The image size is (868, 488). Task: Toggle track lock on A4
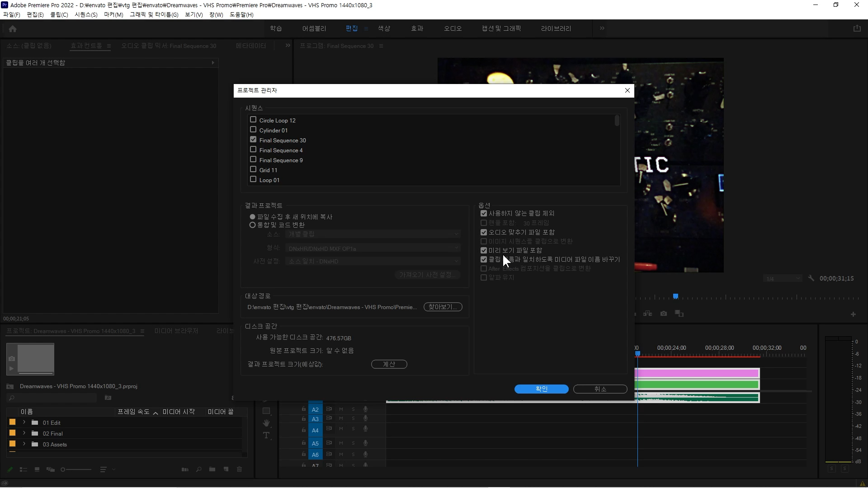coord(304,430)
